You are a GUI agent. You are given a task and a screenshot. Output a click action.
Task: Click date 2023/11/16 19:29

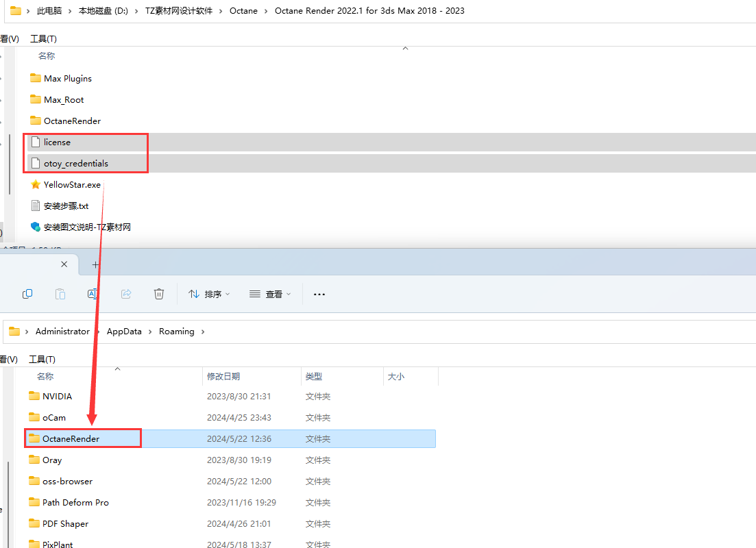point(241,502)
